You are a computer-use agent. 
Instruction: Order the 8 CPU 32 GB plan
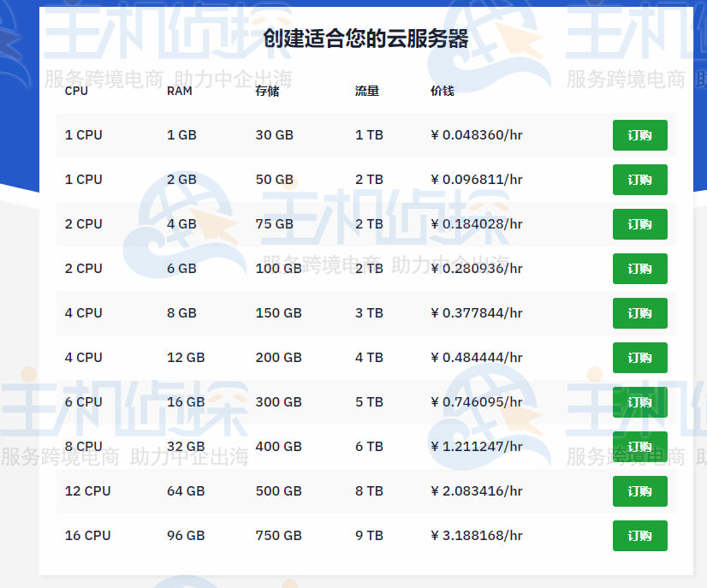[x=639, y=447]
